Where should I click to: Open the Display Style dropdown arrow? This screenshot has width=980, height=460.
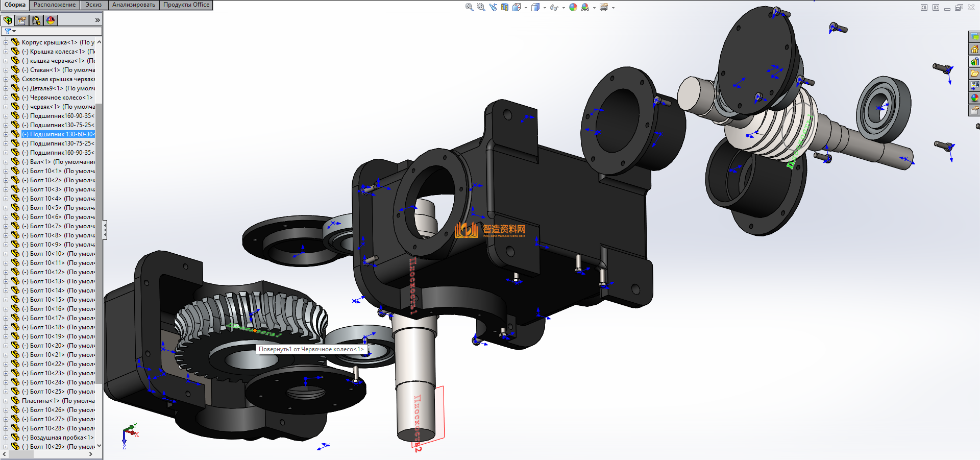click(x=545, y=8)
